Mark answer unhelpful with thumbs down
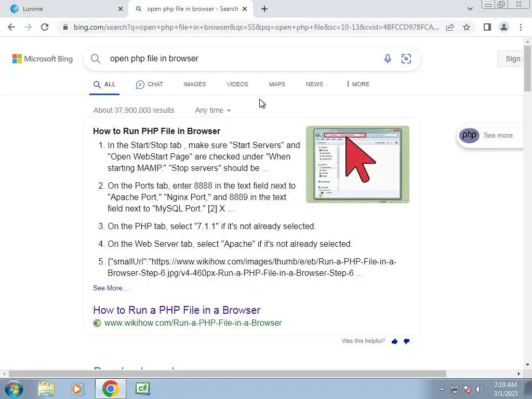The width and height of the screenshot is (532, 399). (x=406, y=341)
